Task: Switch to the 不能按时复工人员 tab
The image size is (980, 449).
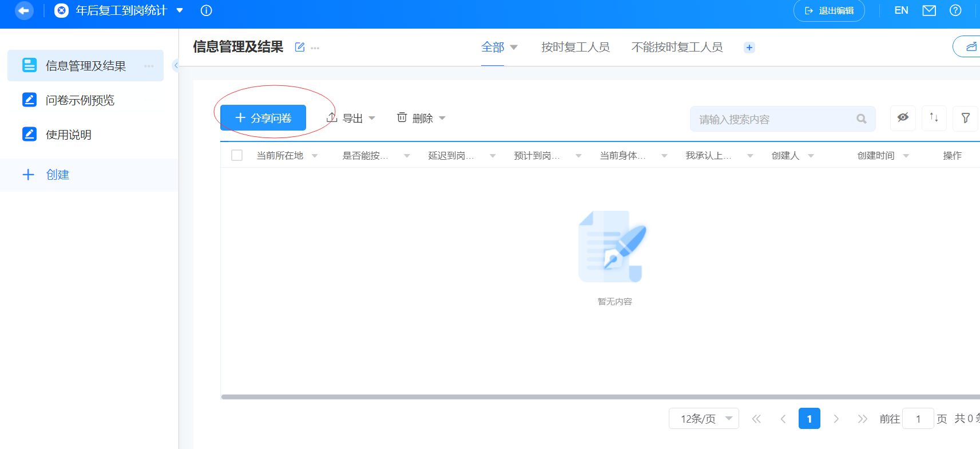Action: (x=677, y=47)
